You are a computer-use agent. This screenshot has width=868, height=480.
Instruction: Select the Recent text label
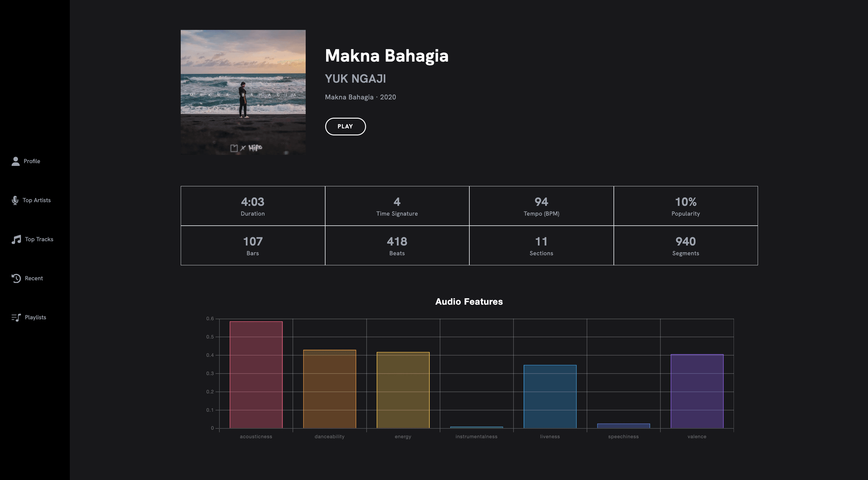[x=34, y=278]
